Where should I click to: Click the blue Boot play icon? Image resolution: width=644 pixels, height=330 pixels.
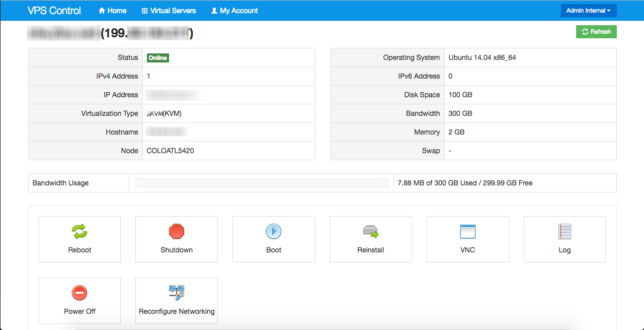[274, 231]
